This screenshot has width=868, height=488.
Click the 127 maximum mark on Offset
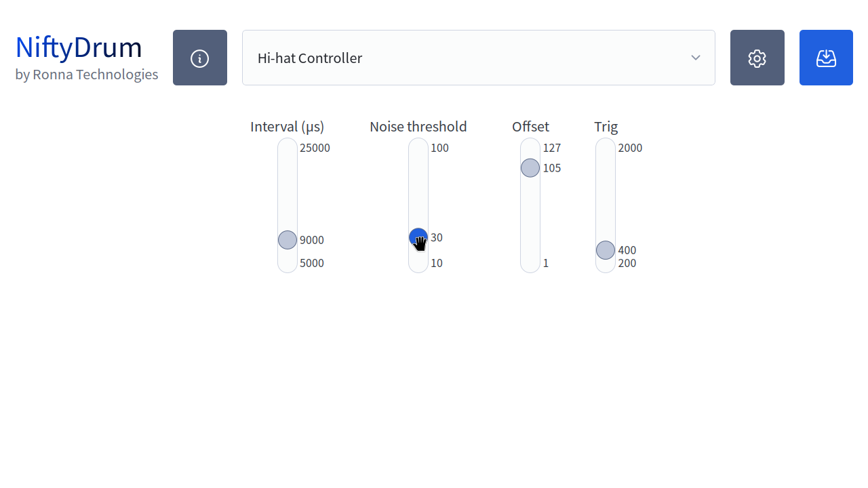tap(552, 148)
